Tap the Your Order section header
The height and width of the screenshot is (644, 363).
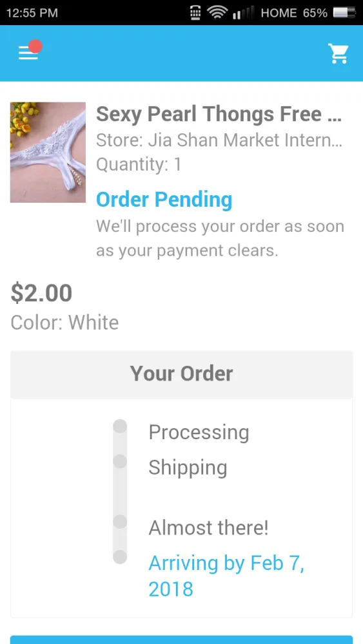(x=181, y=374)
